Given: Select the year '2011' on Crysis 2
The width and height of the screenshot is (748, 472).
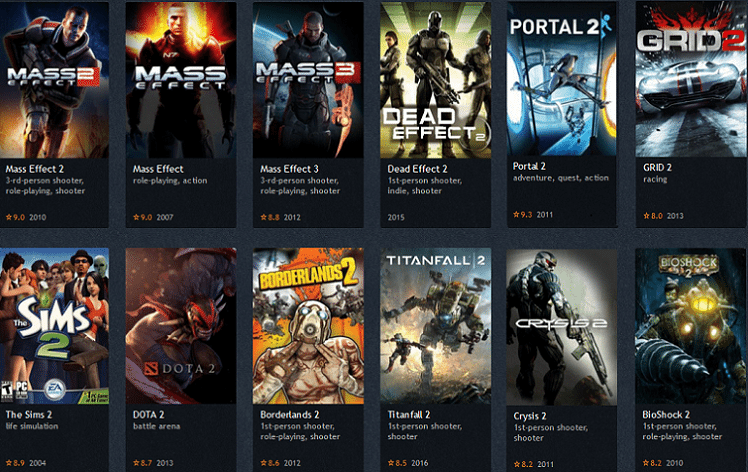Looking at the screenshot, I should [545, 464].
